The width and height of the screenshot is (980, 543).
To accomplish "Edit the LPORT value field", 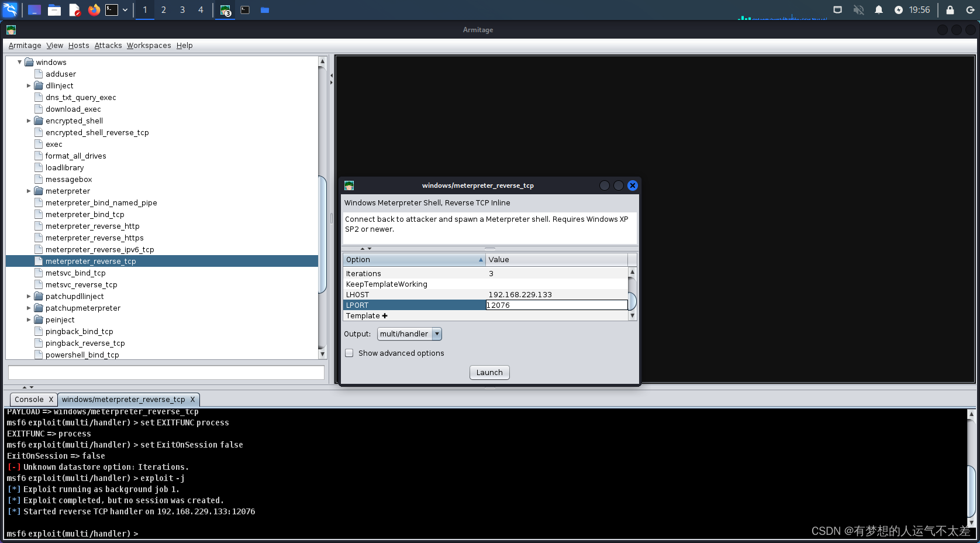I will click(x=557, y=305).
